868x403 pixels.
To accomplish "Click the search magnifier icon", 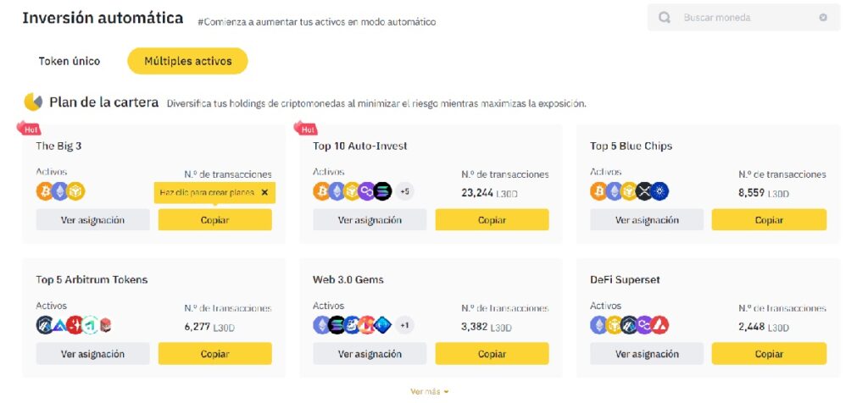I will coord(665,18).
